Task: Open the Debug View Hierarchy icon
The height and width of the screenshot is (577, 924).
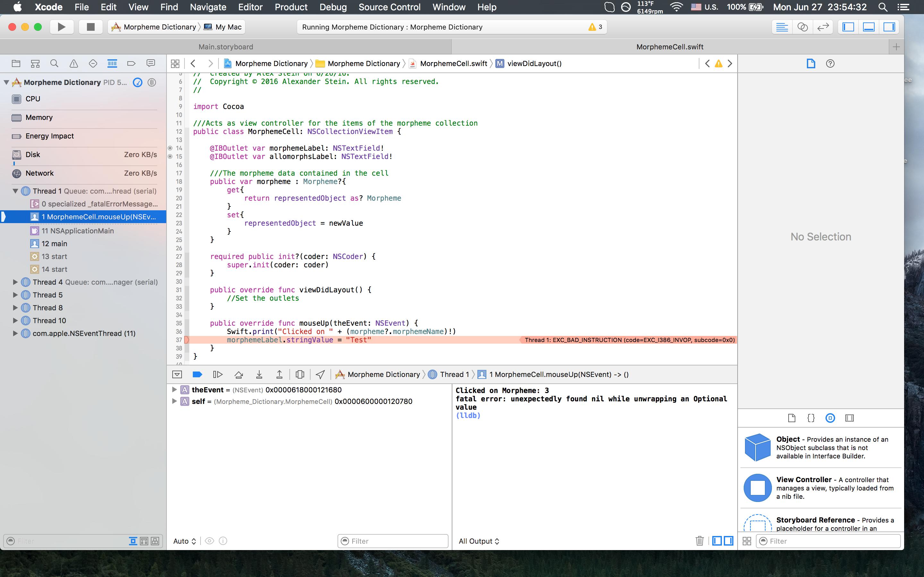Action: [300, 374]
